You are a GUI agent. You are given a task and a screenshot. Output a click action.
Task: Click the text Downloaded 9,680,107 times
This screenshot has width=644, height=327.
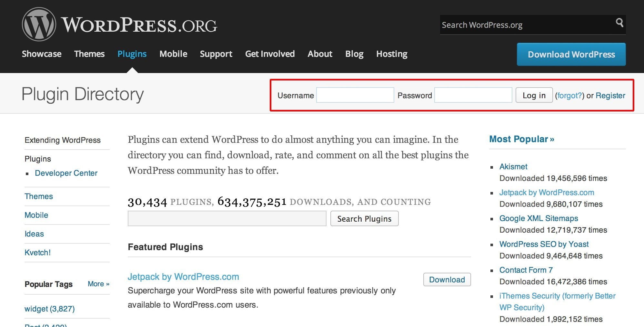pyautogui.click(x=551, y=204)
